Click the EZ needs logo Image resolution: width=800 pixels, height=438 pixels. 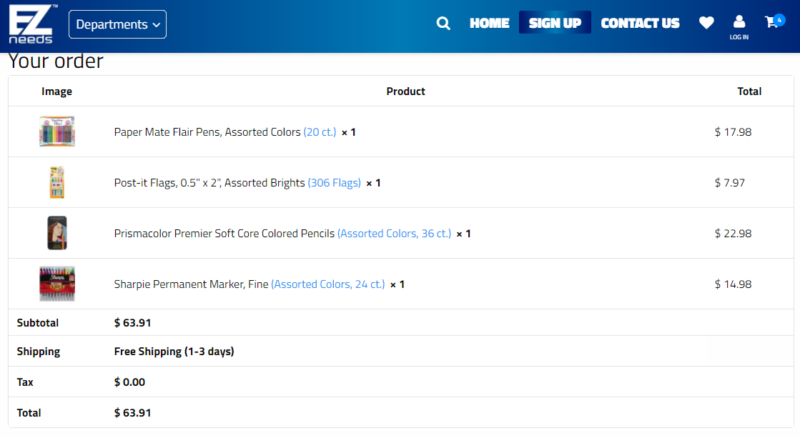point(32,24)
